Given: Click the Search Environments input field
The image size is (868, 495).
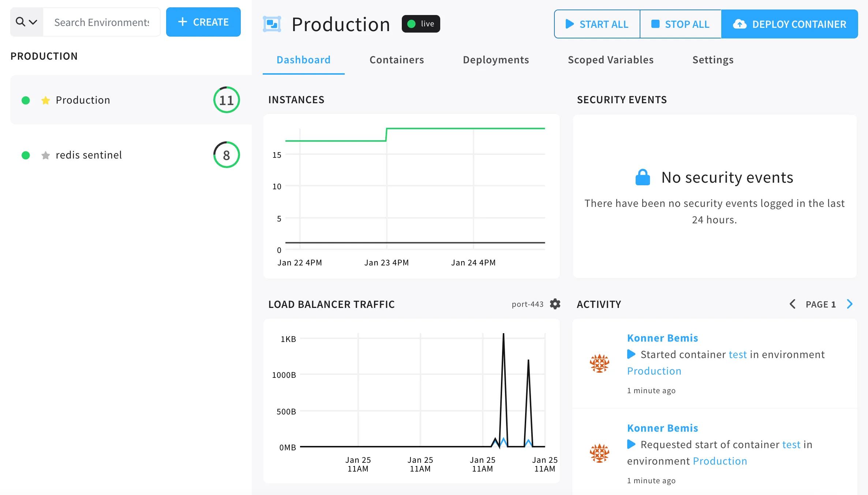Looking at the screenshot, I should click(x=102, y=22).
